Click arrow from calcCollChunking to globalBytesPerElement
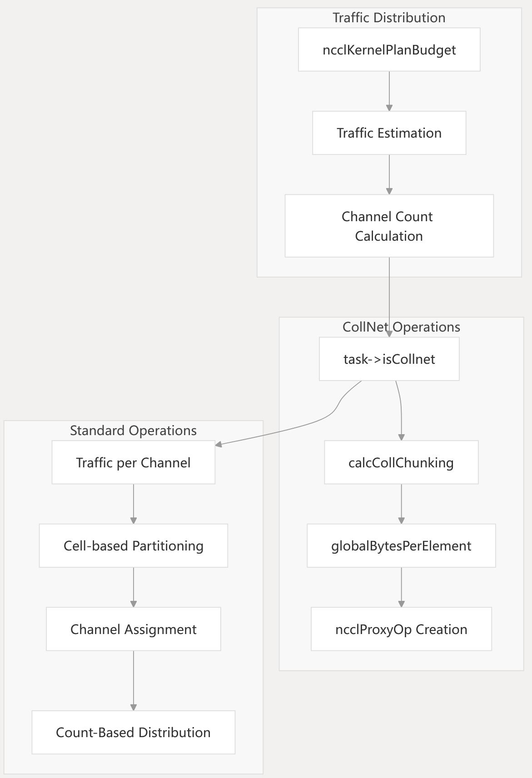The image size is (532, 778). click(x=401, y=504)
